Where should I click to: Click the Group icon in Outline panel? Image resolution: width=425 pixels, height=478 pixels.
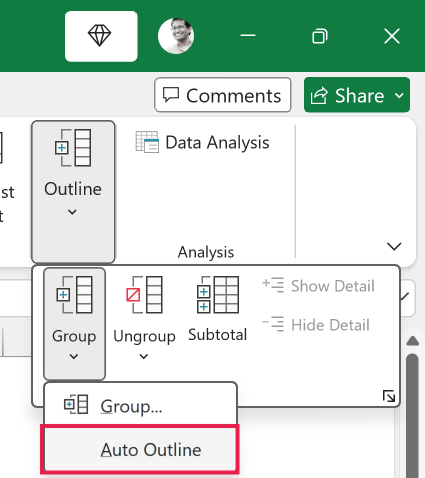click(x=74, y=295)
